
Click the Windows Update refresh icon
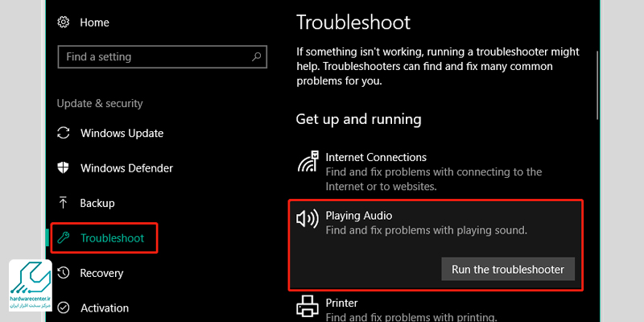[64, 134]
